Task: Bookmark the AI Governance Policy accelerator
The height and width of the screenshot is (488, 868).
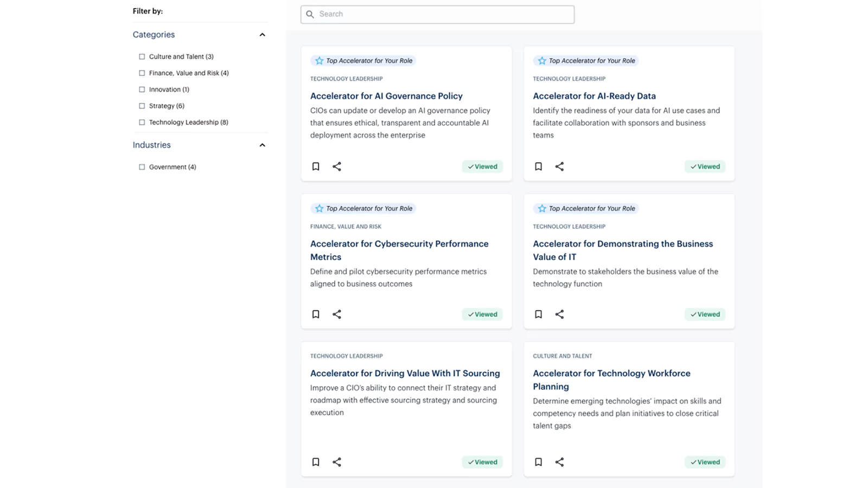Action: tap(316, 166)
